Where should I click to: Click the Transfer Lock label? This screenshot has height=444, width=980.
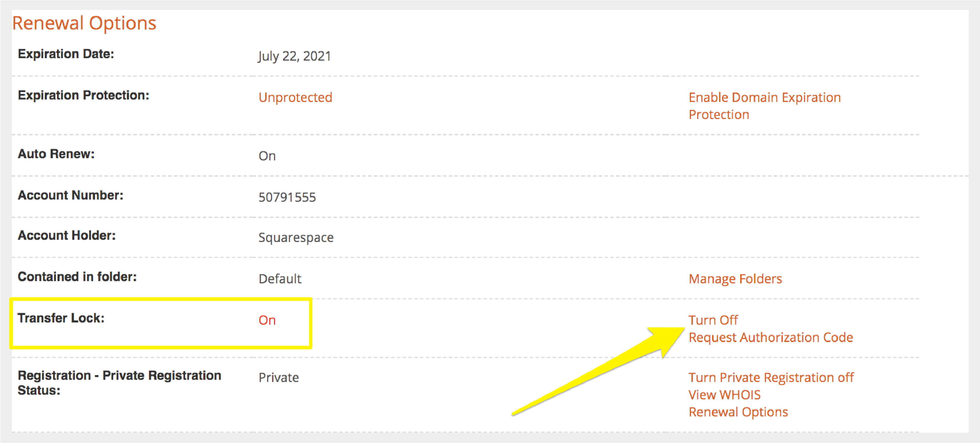coord(61,318)
